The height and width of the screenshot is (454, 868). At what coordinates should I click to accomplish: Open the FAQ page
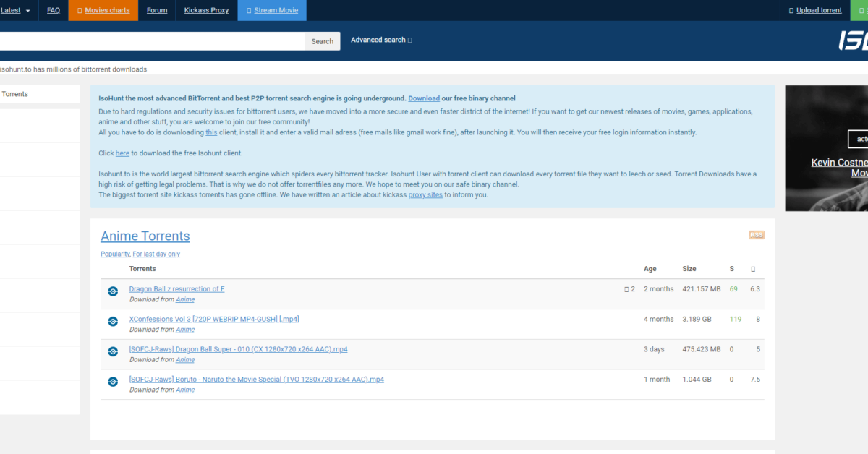(x=53, y=10)
